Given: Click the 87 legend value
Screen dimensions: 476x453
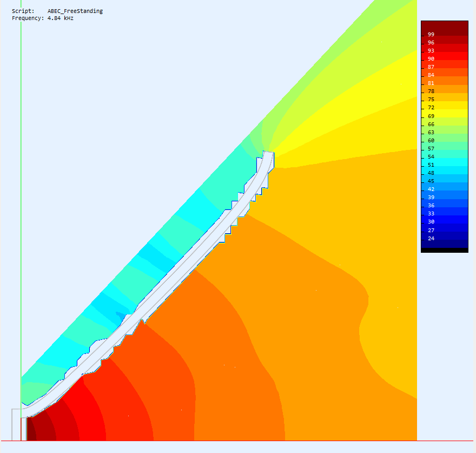Looking at the screenshot, I should [431, 67].
